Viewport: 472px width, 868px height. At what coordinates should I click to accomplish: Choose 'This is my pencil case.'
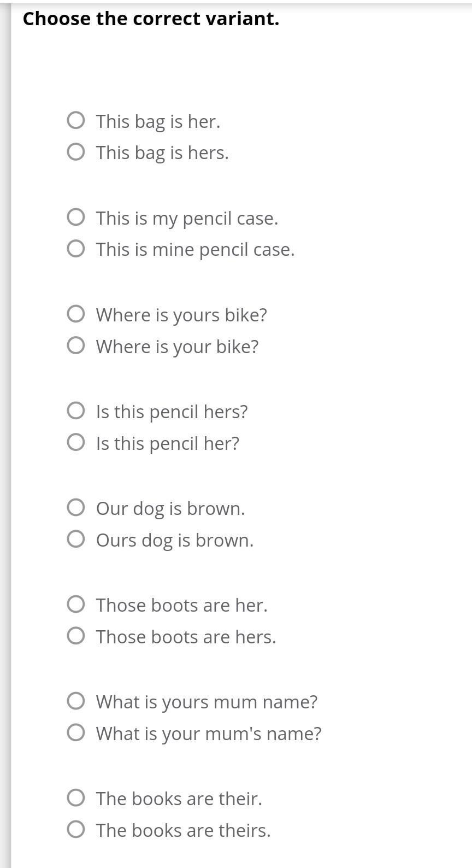pos(76,217)
